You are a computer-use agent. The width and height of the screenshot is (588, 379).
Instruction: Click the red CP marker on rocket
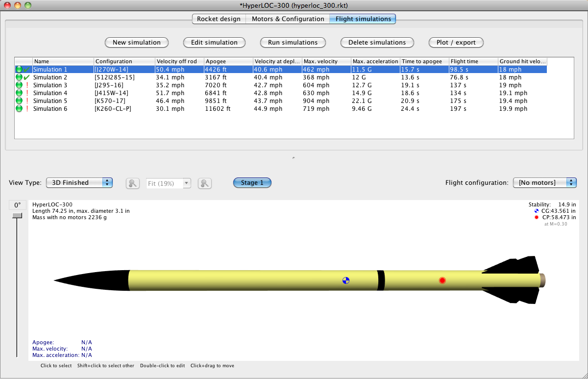coord(442,280)
